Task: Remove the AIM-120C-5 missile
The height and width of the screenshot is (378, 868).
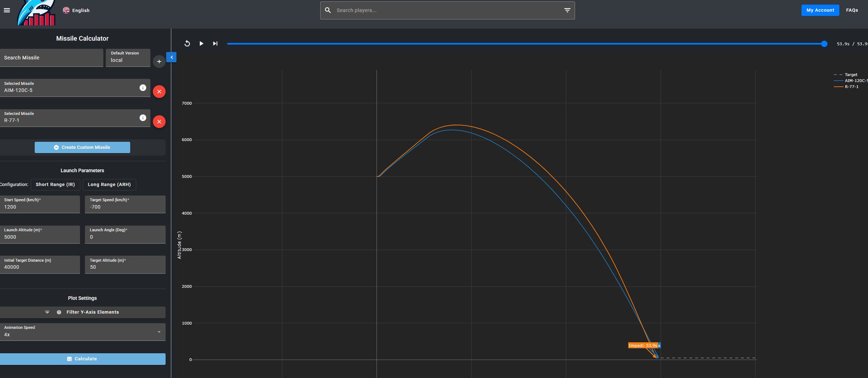Action: point(159,92)
